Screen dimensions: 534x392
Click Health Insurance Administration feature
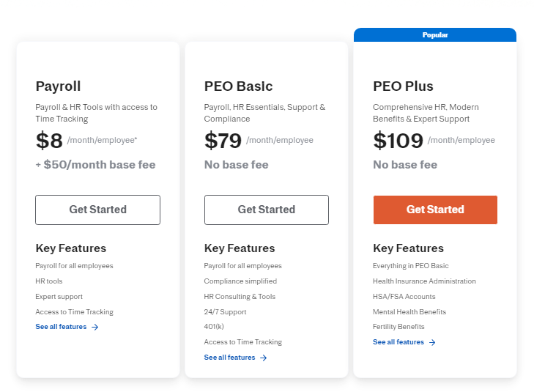[424, 281]
